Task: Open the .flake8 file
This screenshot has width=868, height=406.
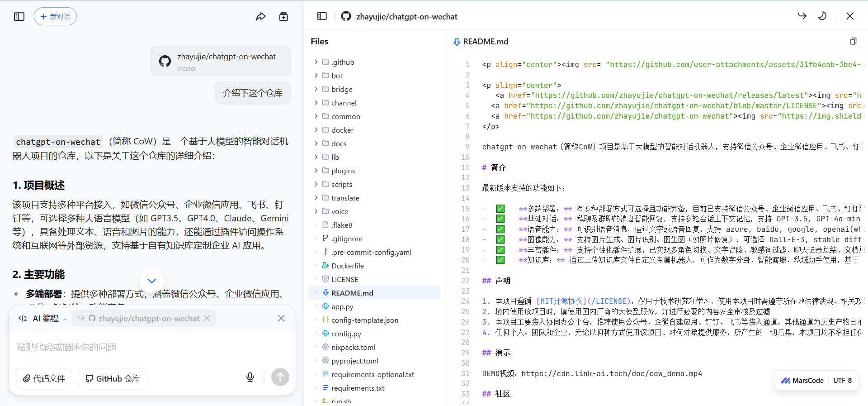Action: coord(374,225)
